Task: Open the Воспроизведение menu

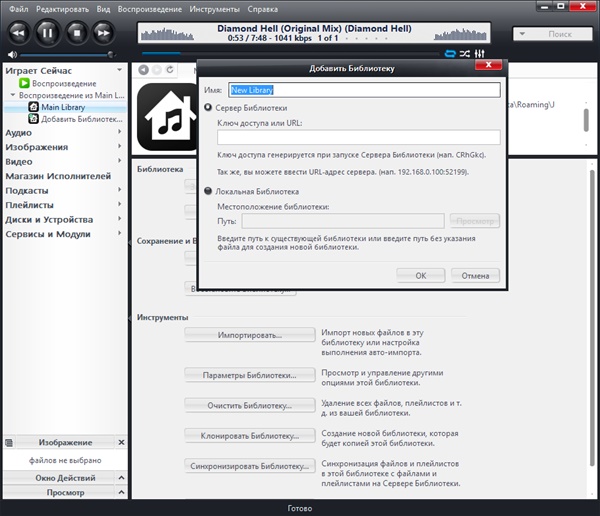Action: pyautogui.click(x=151, y=8)
